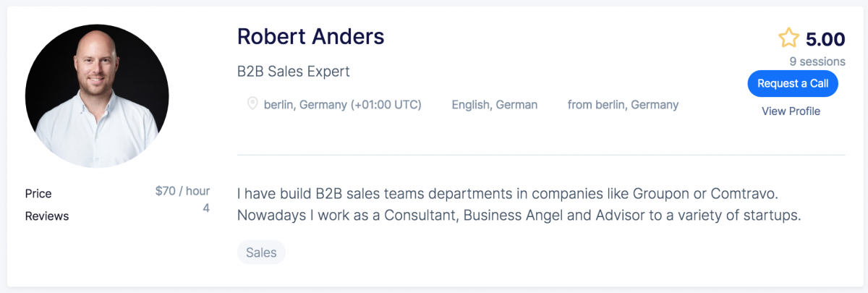The width and height of the screenshot is (868, 293).
Task: Click the Request a Call button
Action: click(793, 83)
